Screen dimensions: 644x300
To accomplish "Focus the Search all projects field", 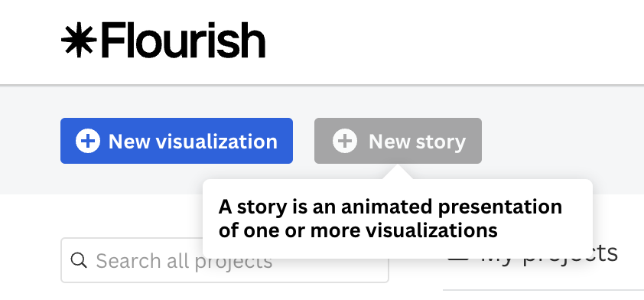I will coord(225,260).
